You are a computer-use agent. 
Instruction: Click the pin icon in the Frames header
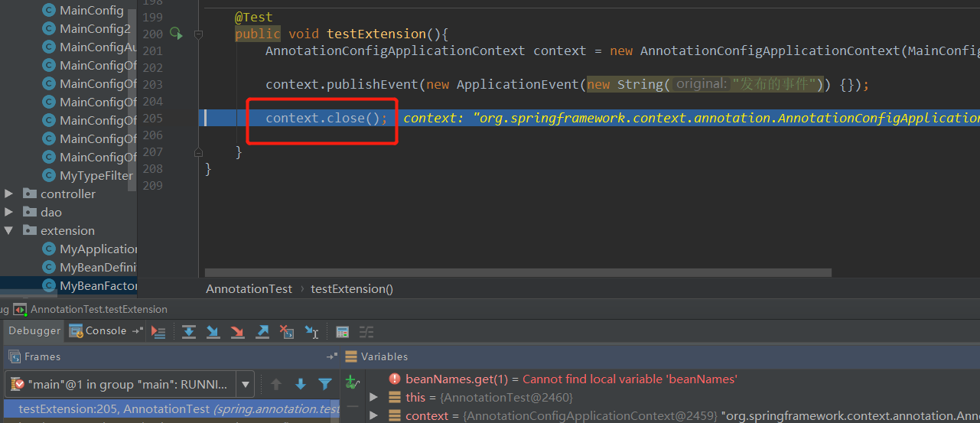click(x=332, y=356)
